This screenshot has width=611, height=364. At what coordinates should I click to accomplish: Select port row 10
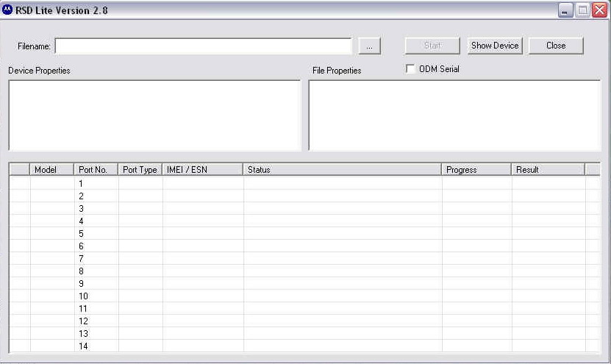(x=304, y=296)
